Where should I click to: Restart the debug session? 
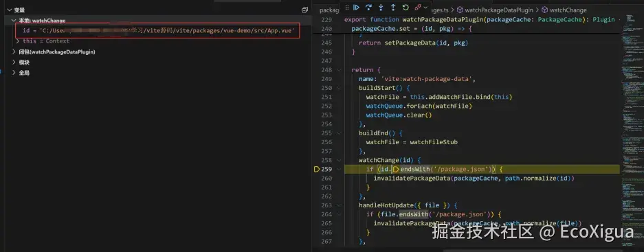click(x=406, y=8)
